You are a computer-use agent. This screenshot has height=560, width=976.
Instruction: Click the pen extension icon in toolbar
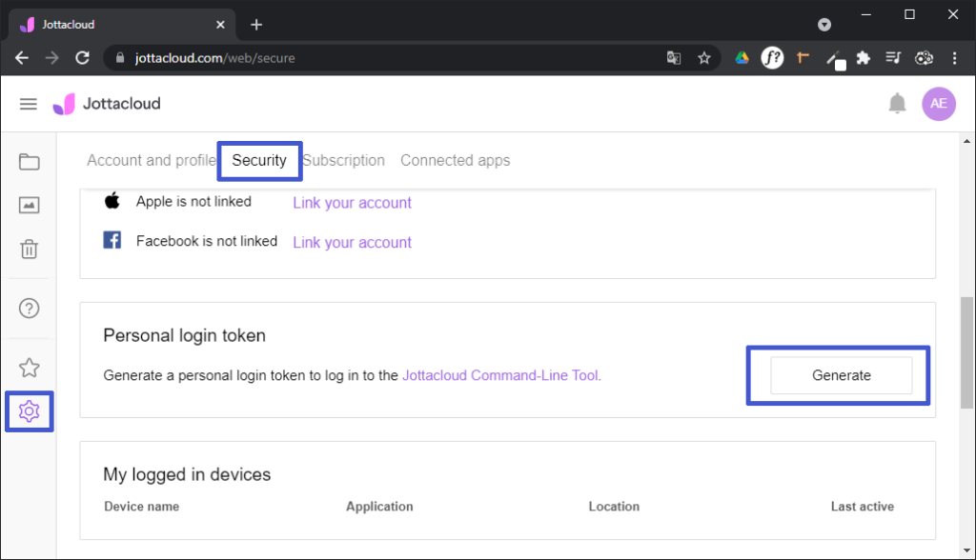point(836,60)
